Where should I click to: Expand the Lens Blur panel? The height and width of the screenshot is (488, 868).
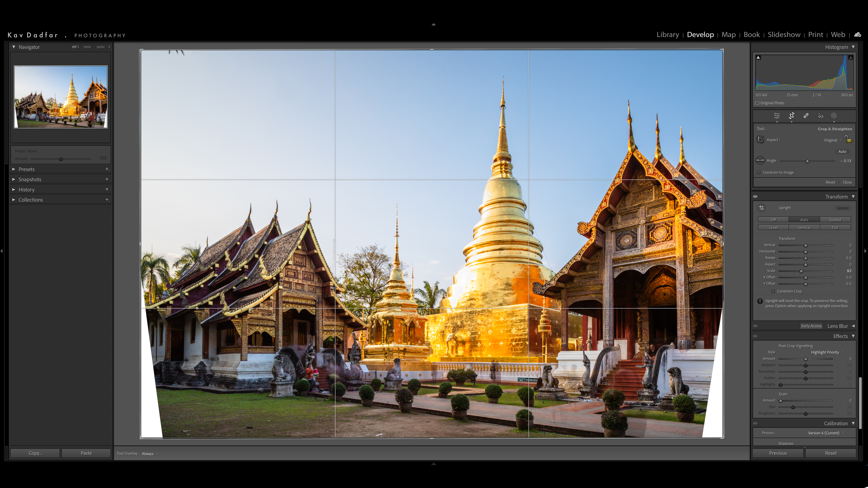pyautogui.click(x=853, y=326)
